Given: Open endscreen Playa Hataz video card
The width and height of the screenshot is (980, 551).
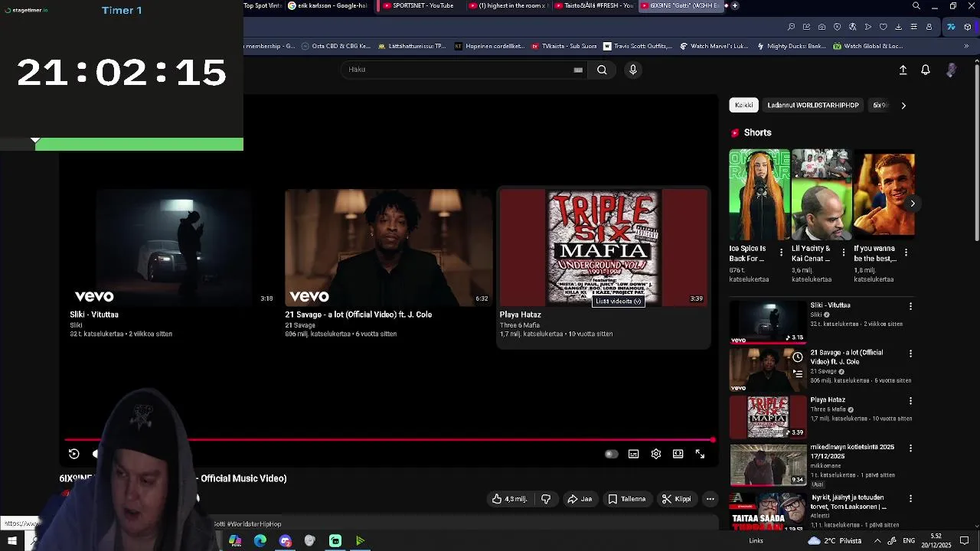Looking at the screenshot, I should [x=603, y=266].
